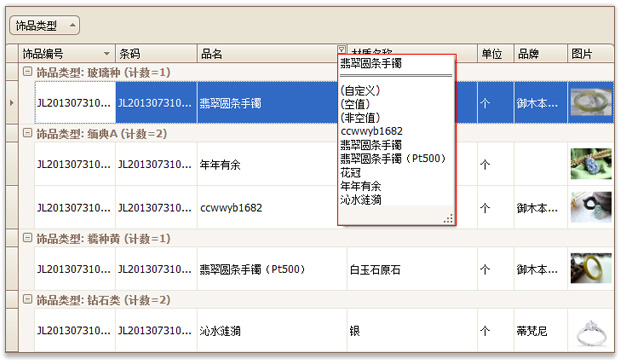
Task: Choose 年年有余 in the filter dropdown
Action: coord(360,186)
